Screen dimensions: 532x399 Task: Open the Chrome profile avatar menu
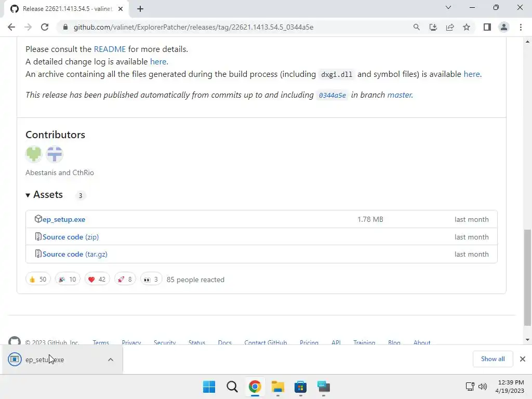point(504,27)
